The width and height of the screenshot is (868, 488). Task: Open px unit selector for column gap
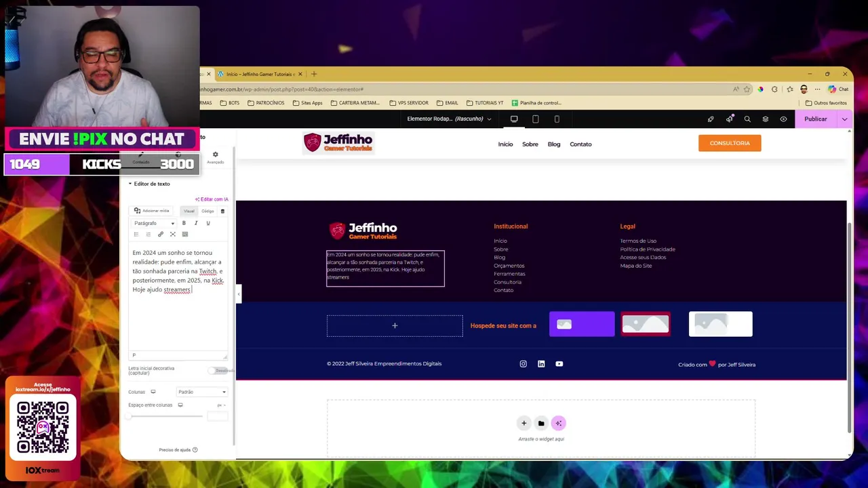pyautogui.click(x=221, y=405)
